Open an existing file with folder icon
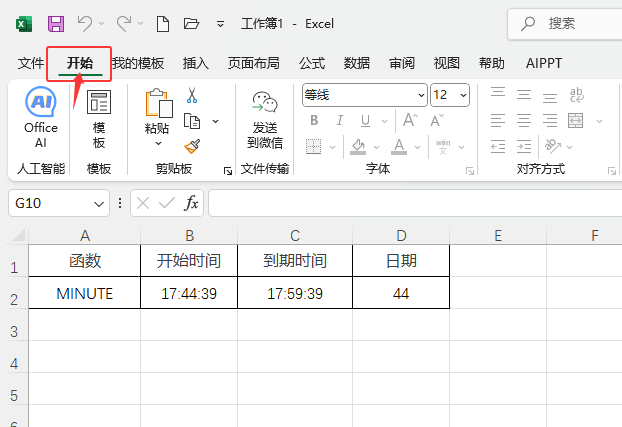 [191, 24]
